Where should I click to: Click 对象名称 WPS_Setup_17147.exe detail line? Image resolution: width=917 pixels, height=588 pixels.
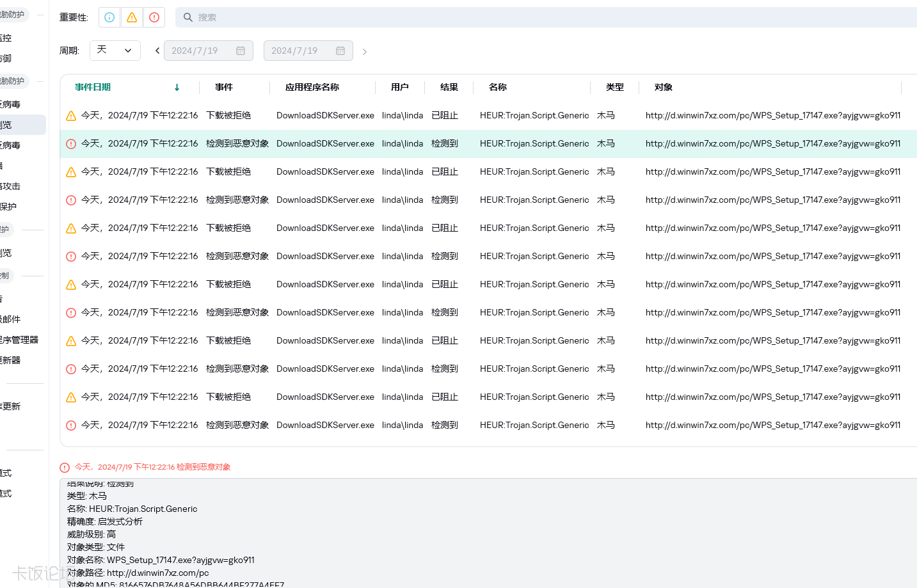tap(161, 560)
